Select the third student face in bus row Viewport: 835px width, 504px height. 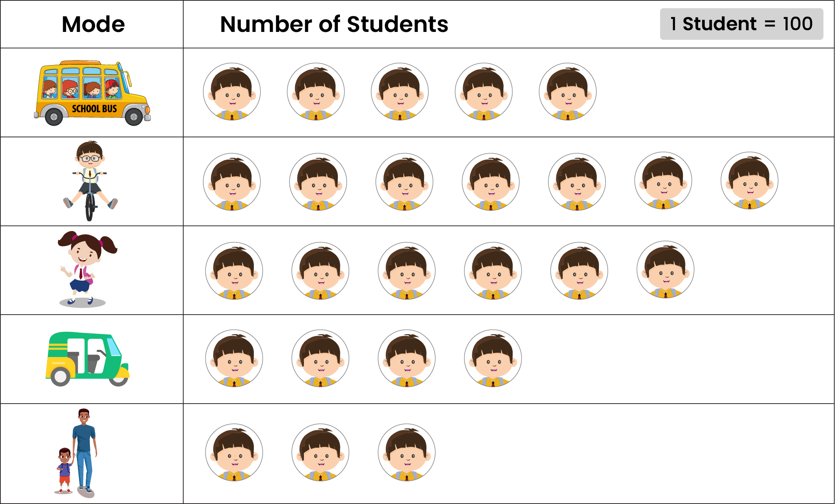click(400, 92)
